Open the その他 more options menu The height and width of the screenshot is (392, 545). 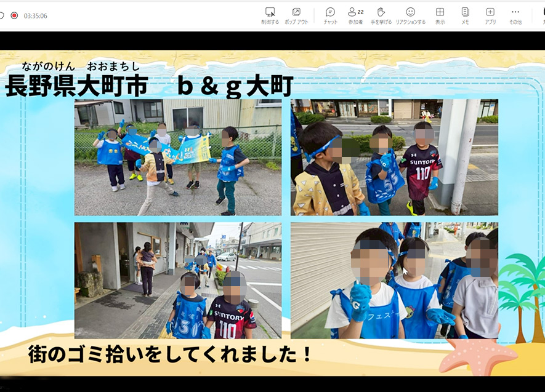click(515, 15)
